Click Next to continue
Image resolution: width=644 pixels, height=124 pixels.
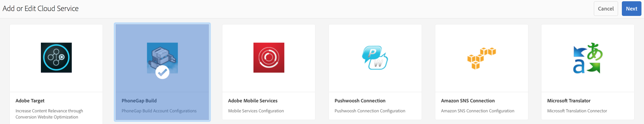click(x=631, y=9)
